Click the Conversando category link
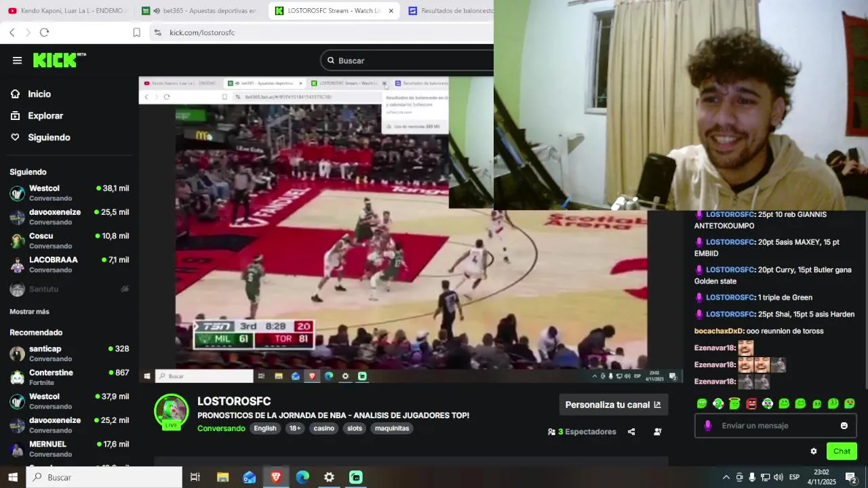Image resolution: width=868 pixels, height=488 pixels. point(221,428)
